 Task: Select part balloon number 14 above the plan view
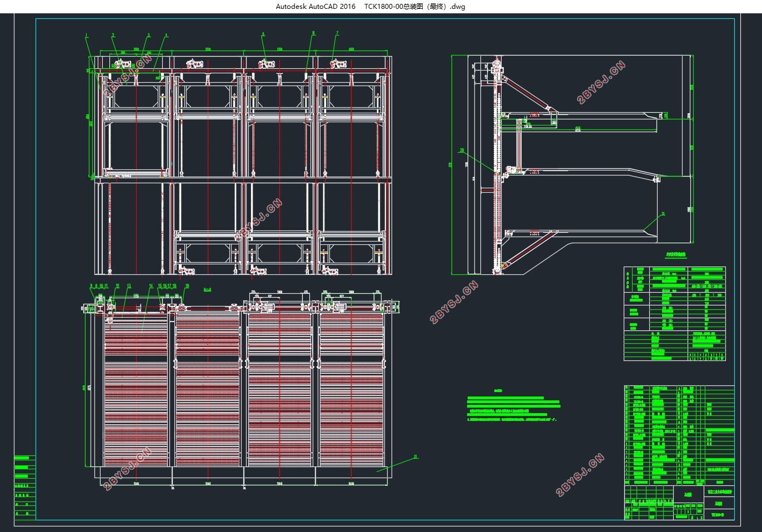151,286
